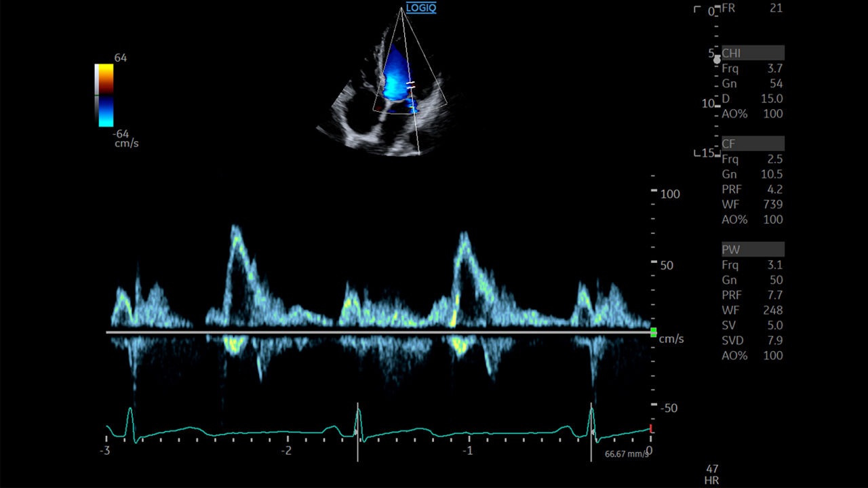Click the focal depth marker dot near 5

(x=717, y=60)
